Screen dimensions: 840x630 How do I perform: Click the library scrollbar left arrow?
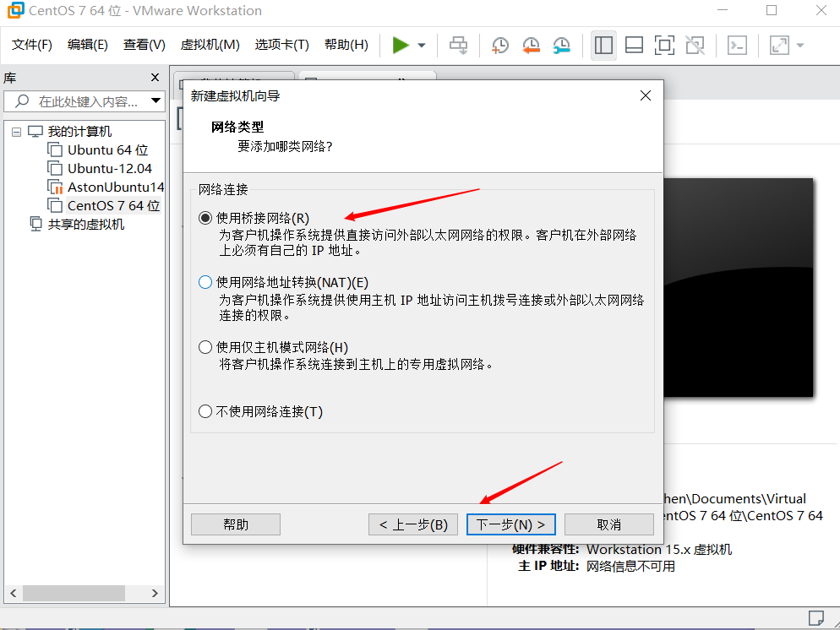[14, 593]
